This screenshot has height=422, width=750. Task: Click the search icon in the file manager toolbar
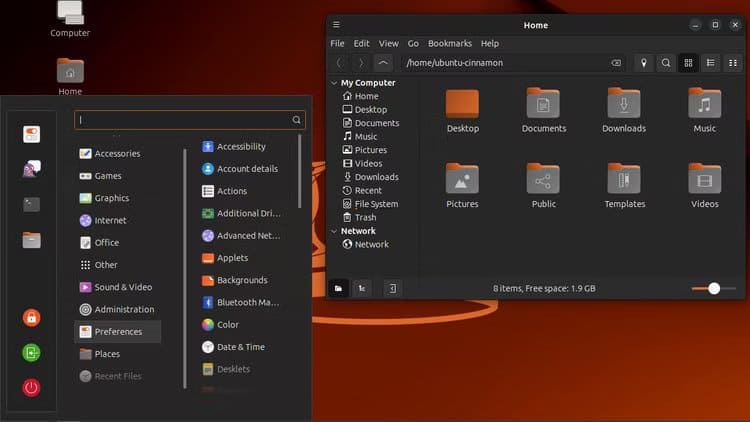tap(666, 63)
